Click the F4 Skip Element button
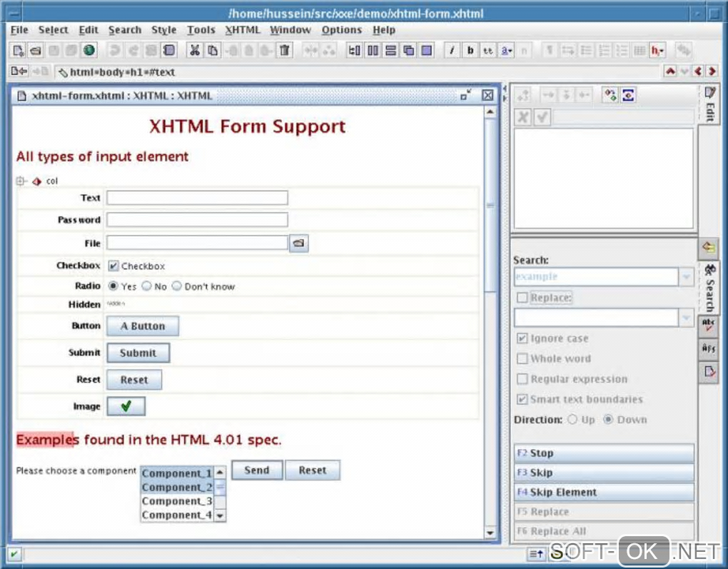728x569 pixels. 604,492
